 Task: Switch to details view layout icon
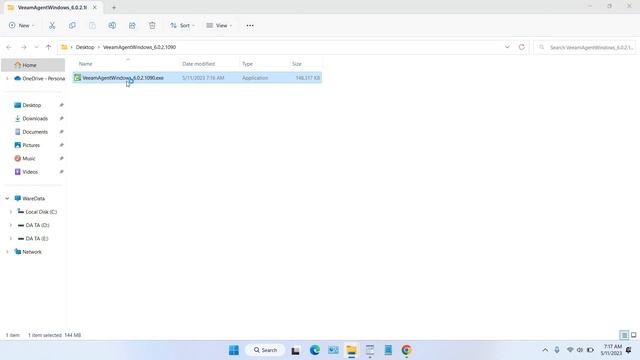pyautogui.click(x=624, y=335)
